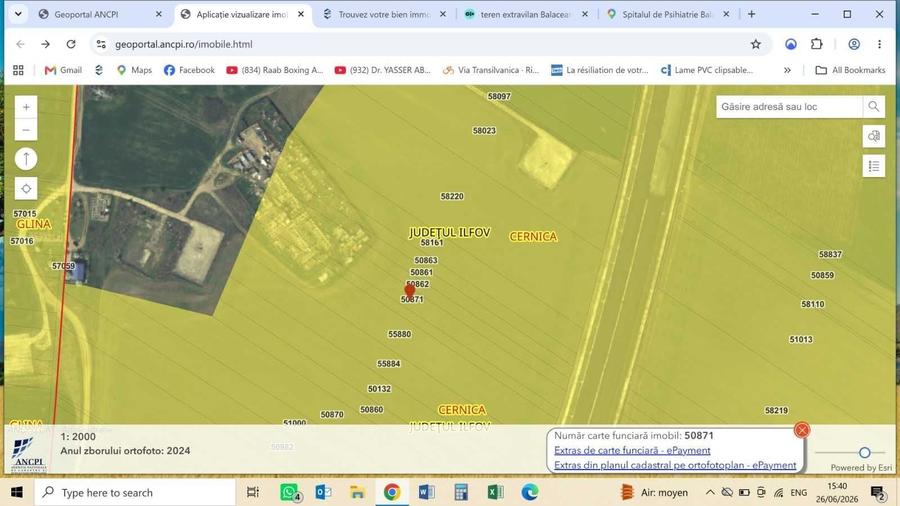Open Extras de carte funciară ePayment link

point(632,450)
